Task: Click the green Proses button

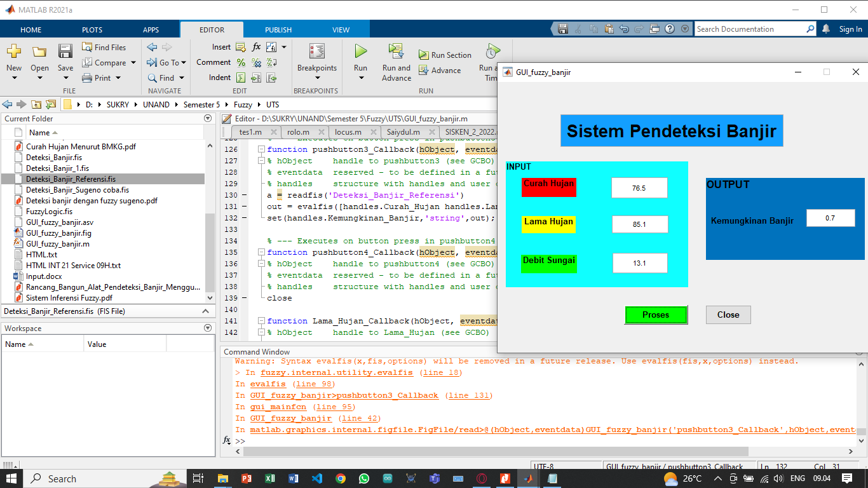Action: click(x=656, y=315)
